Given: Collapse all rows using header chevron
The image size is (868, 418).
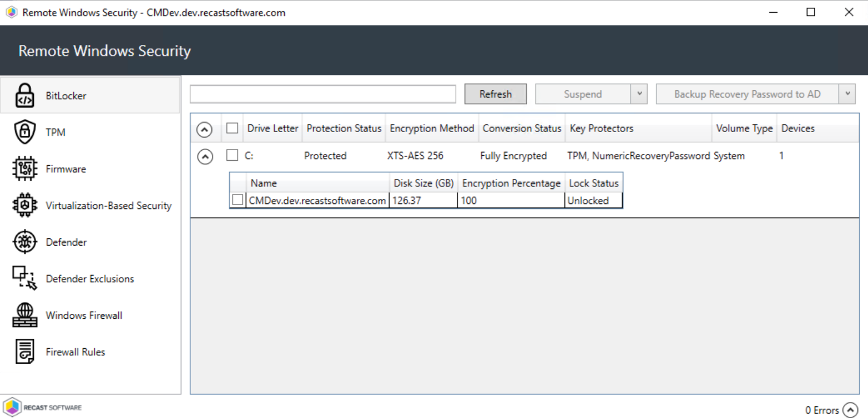Looking at the screenshot, I should click(x=205, y=129).
